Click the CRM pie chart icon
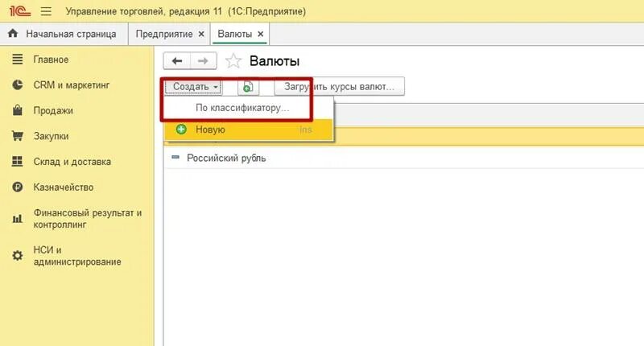This screenshot has width=644, height=346. 17,85
